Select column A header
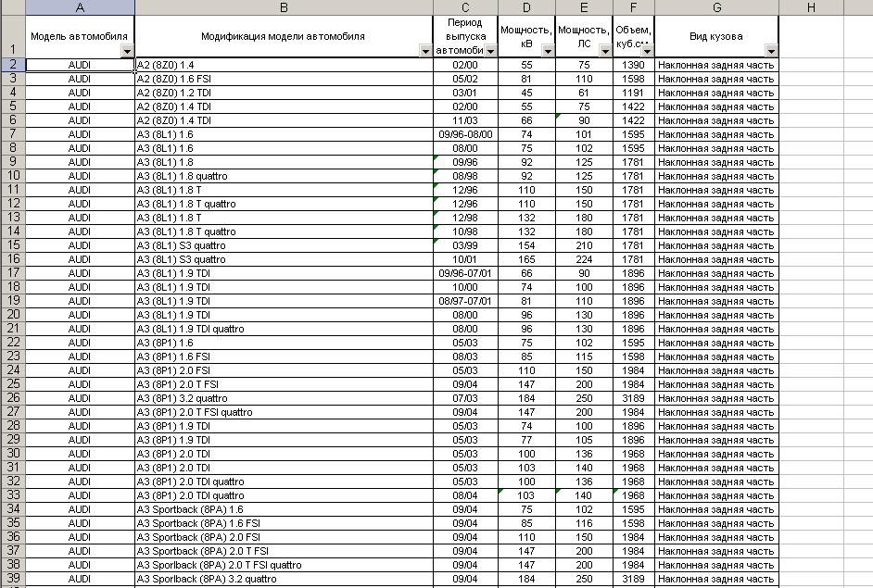The image size is (873, 588). coord(80,7)
